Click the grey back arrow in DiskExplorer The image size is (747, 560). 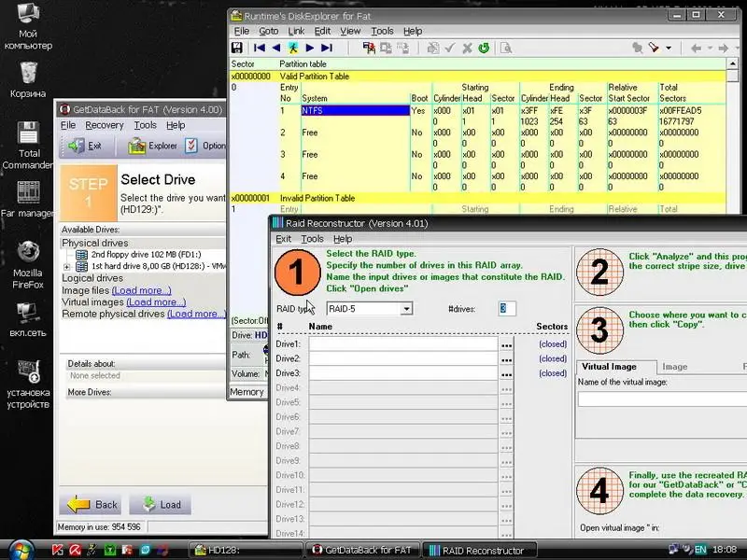pos(696,49)
